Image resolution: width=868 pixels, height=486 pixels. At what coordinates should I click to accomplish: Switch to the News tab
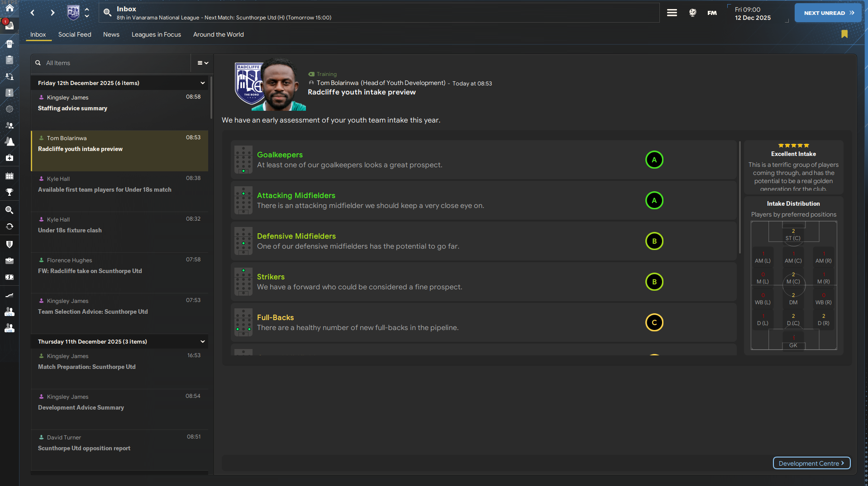[111, 34]
